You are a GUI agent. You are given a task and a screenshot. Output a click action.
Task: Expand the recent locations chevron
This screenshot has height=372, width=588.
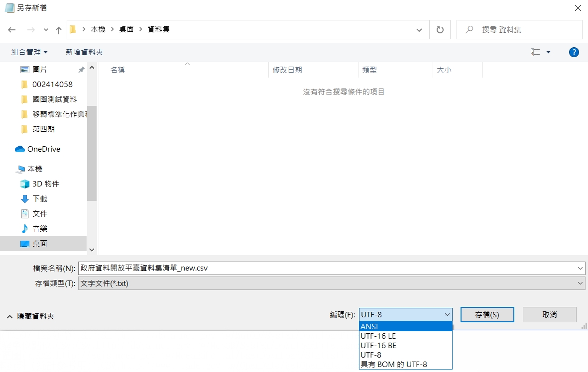pyautogui.click(x=46, y=30)
